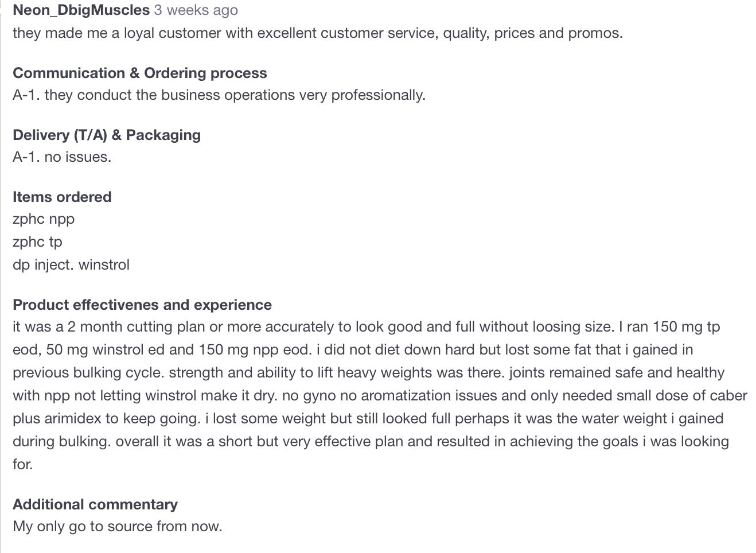Click the line starting 'during bulking. overall'
Viewport: 756px width, 553px height.
[x=371, y=442]
